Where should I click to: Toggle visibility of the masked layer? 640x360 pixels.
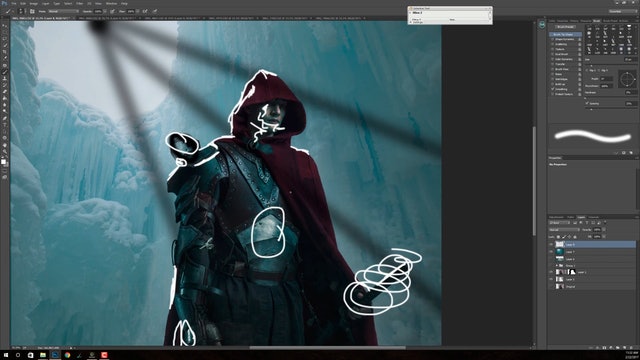pyautogui.click(x=551, y=272)
